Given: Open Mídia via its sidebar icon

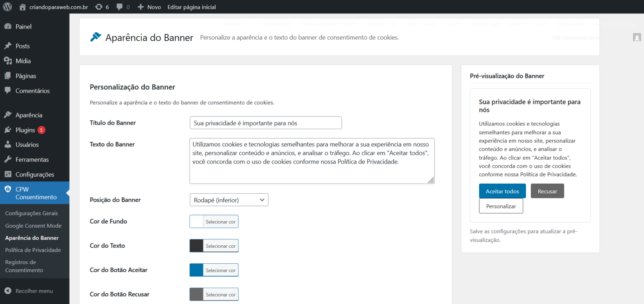Looking at the screenshot, I should [8, 61].
